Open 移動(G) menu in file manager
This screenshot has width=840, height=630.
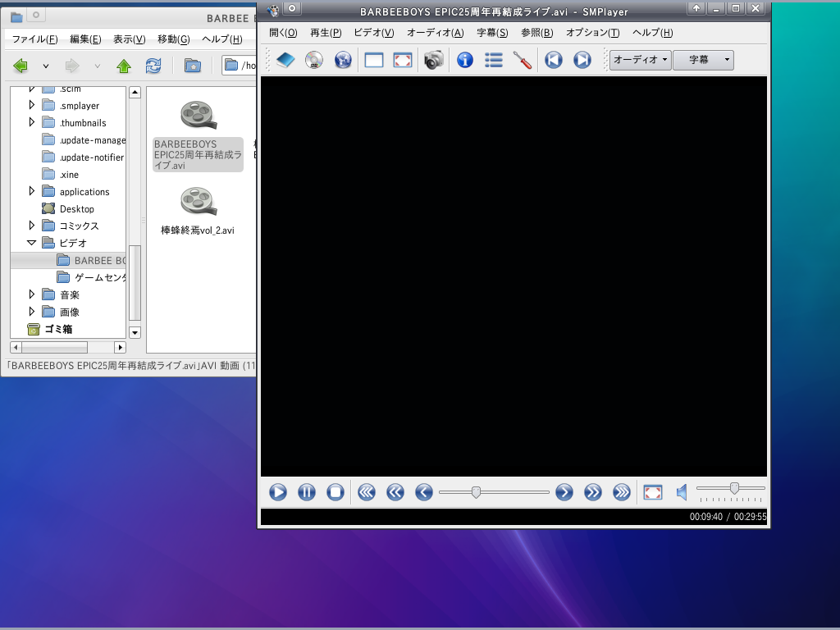174,39
